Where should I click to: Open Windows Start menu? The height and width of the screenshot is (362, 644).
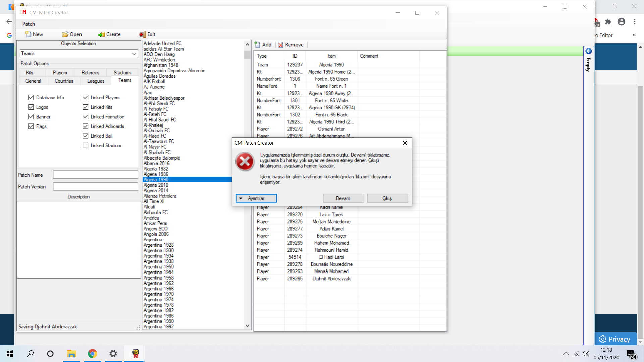[x=10, y=354]
